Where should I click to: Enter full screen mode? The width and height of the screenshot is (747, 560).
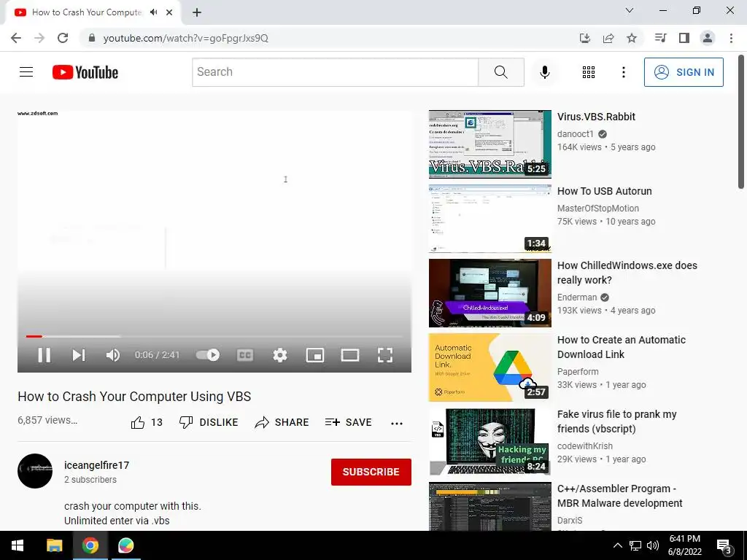pos(385,355)
